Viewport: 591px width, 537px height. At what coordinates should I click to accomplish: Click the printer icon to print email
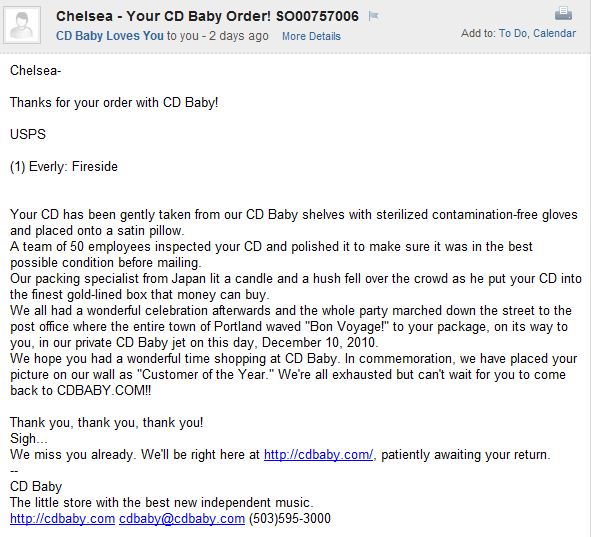(563, 14)
